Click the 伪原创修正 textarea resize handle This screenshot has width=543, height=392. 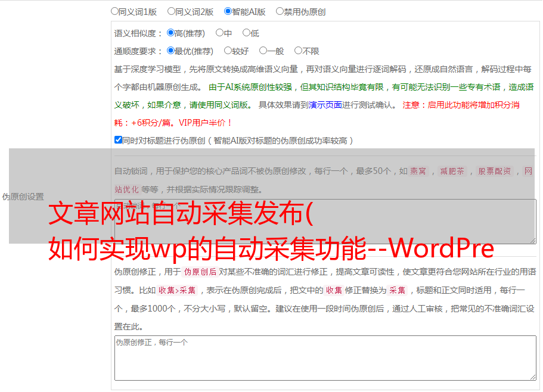(532, 377)
